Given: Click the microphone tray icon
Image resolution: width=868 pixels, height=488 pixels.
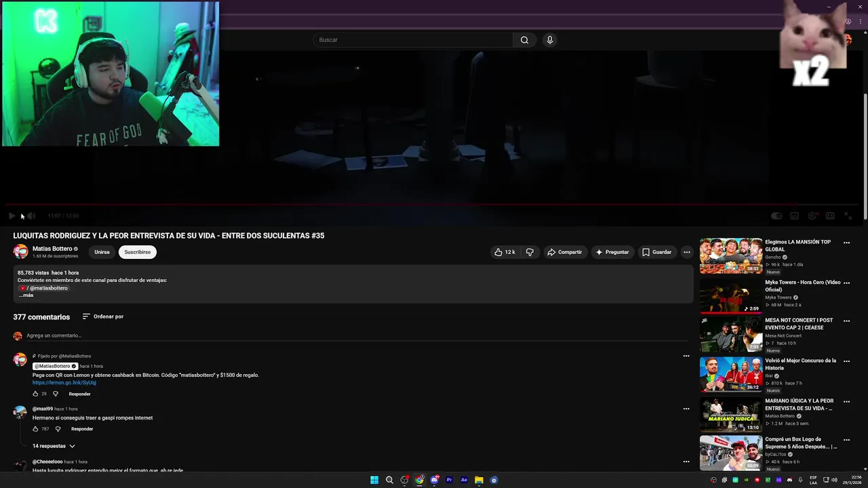Looking at the screenshot, I should point(800,480).
